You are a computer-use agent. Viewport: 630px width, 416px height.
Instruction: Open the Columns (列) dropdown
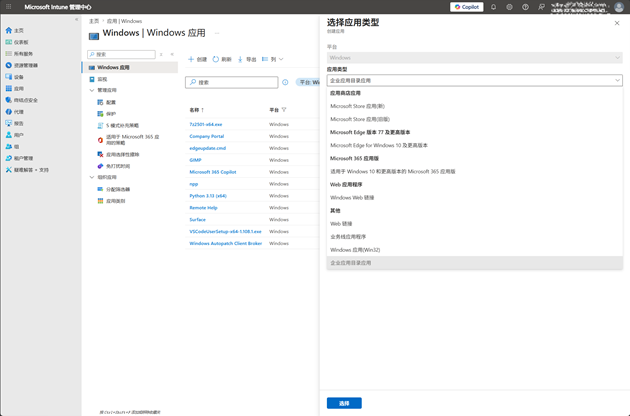pos(273,59)
